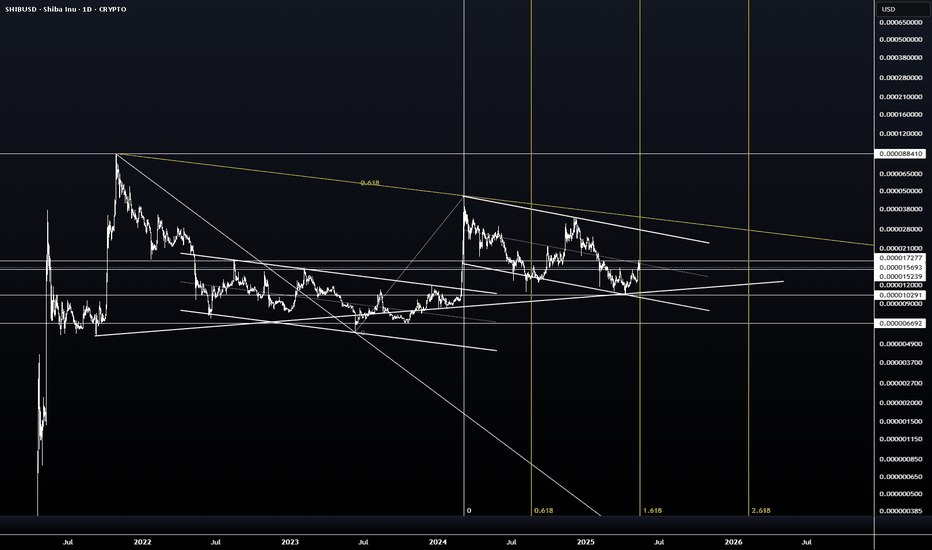
Task: Click the 0.000650000 price scale value
Action: click(x=900, y=23)
